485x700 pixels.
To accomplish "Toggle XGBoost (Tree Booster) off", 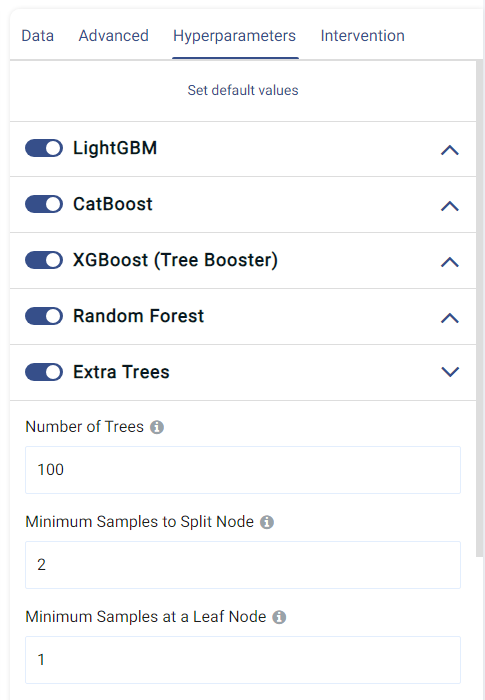I will [44, 260].
